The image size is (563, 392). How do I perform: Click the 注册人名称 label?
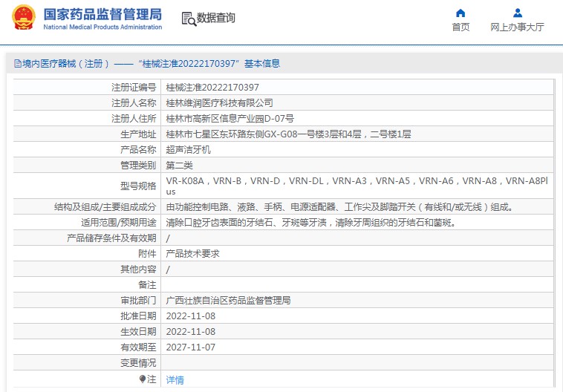[x=134, y=103]
